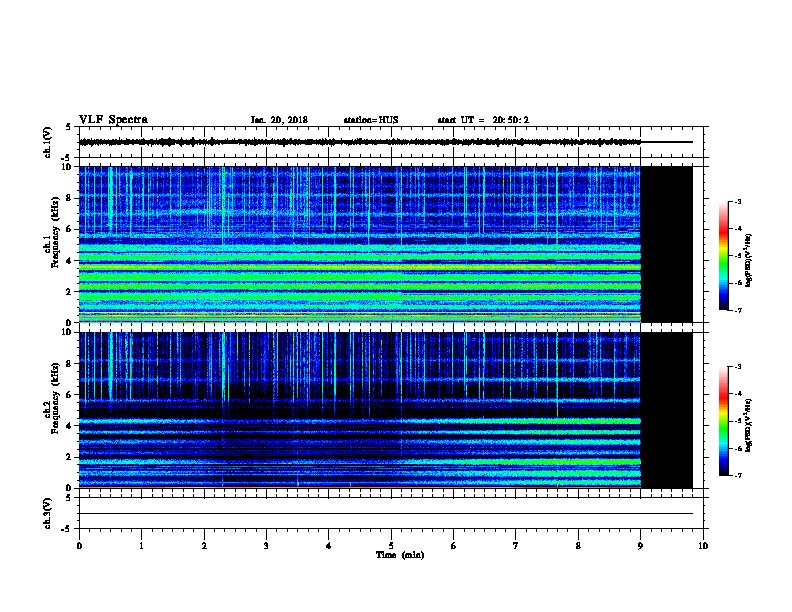Click the 10 tick on the time axis
The image size is (792, 612).
tap(703, 545)
